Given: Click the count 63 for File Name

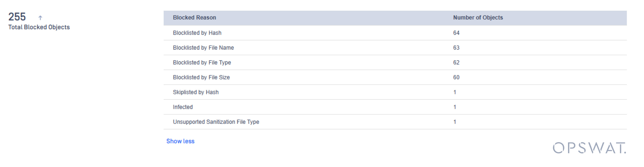Looking at the screenshot, I should pyautogui.click(x=456, y=48).
